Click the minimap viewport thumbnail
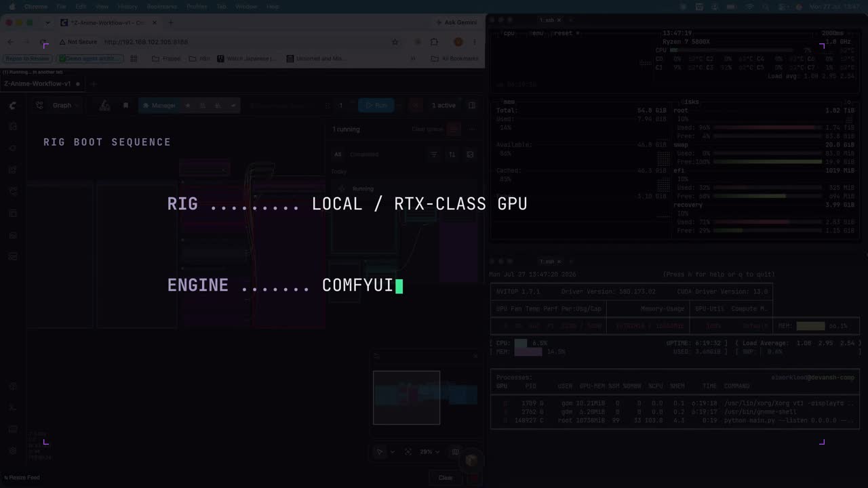The height and width of the screenshot is (488, 868). pos(406,398)
